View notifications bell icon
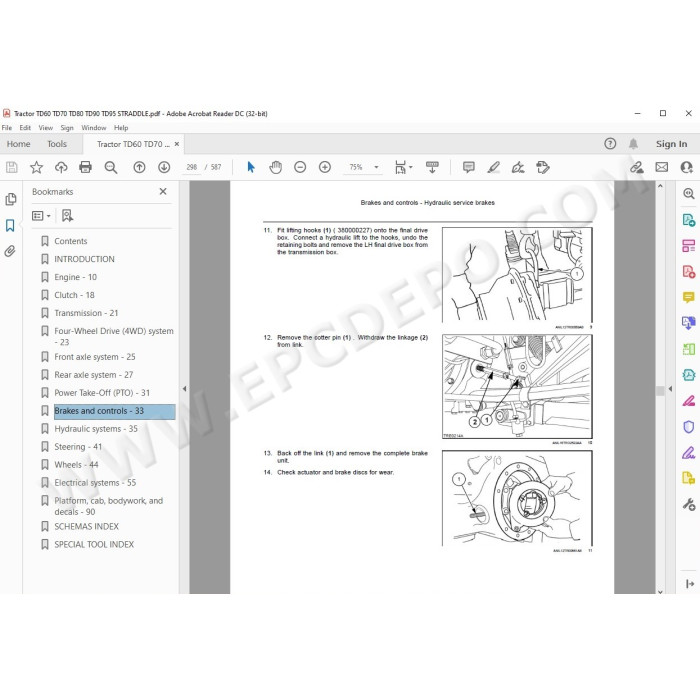700x700 pixels. [x=633, y=144]
